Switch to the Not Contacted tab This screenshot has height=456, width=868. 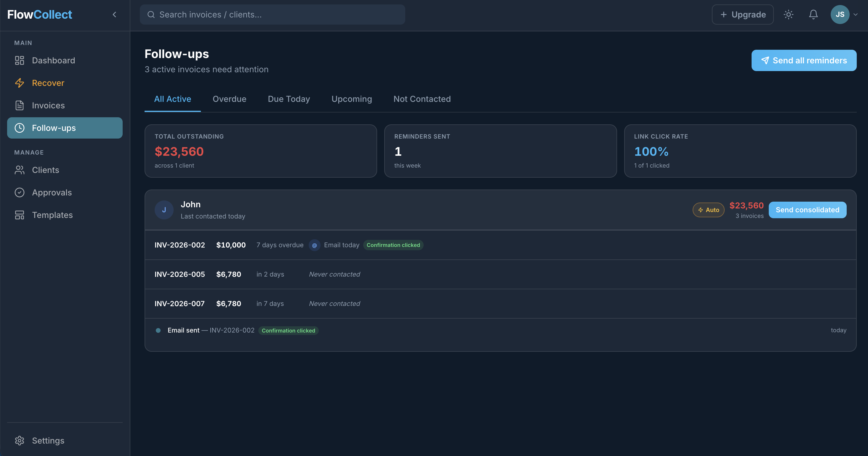tap(422, 99)
